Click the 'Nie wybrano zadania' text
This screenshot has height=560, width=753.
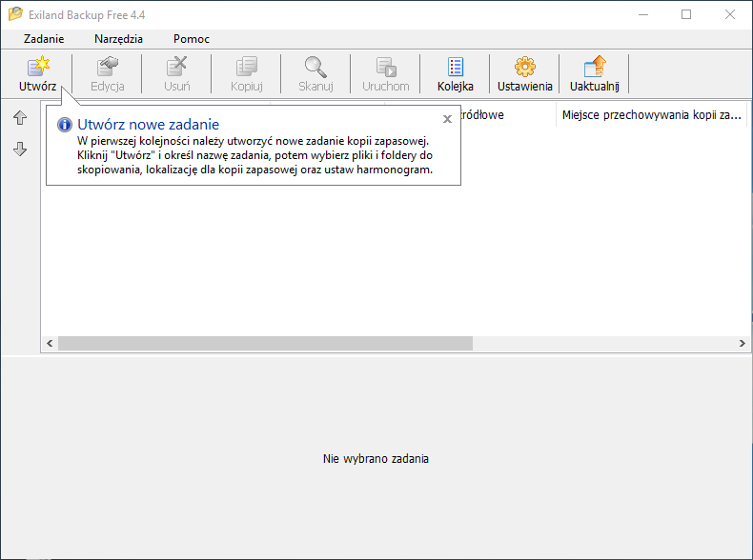pyautogui.click(x=376, y=459)
